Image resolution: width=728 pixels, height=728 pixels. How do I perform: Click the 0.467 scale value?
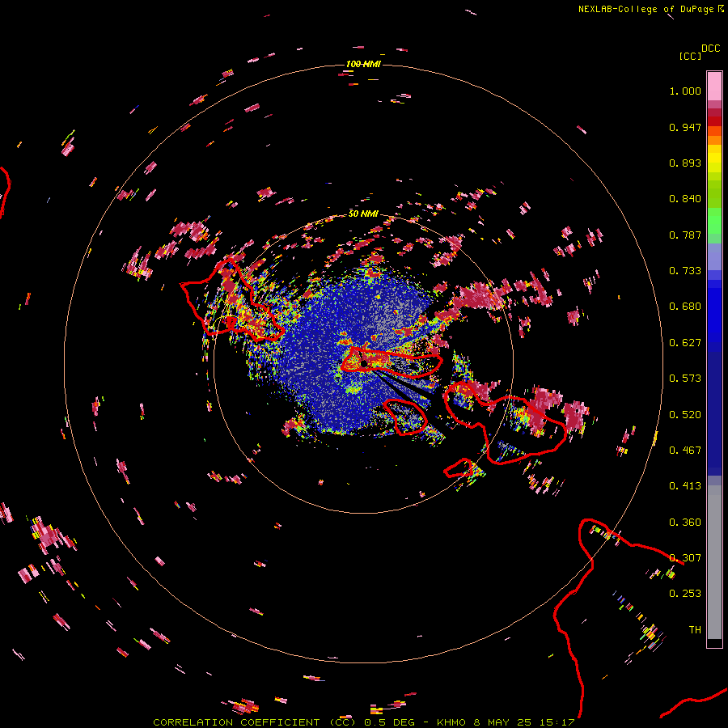click(x=685, y=451)
